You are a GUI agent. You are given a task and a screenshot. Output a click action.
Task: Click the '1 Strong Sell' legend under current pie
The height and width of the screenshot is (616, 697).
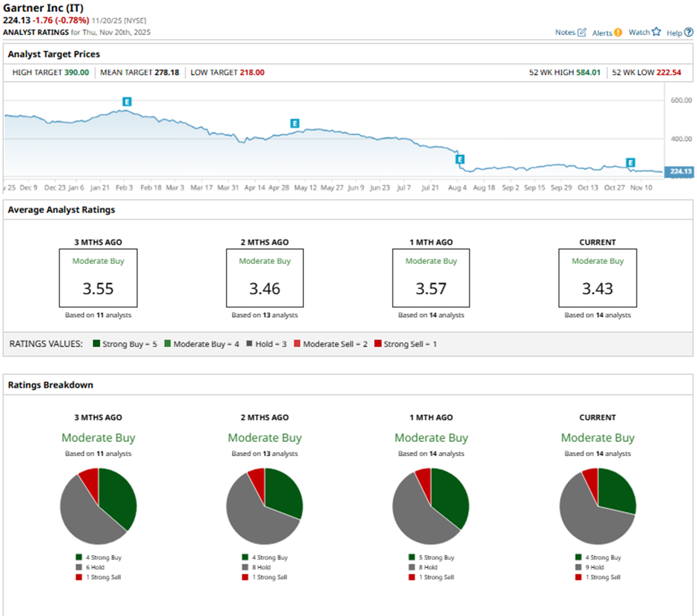click(x=598, y=577)
